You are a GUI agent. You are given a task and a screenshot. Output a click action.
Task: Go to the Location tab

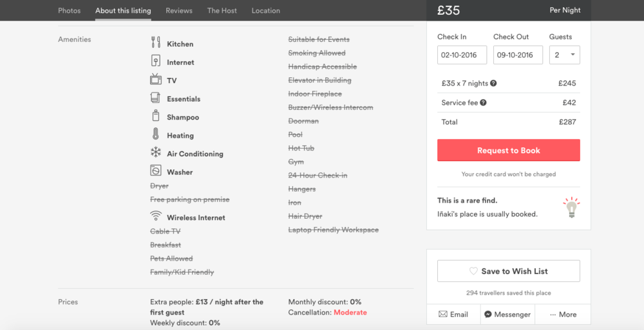click(266, 11)
